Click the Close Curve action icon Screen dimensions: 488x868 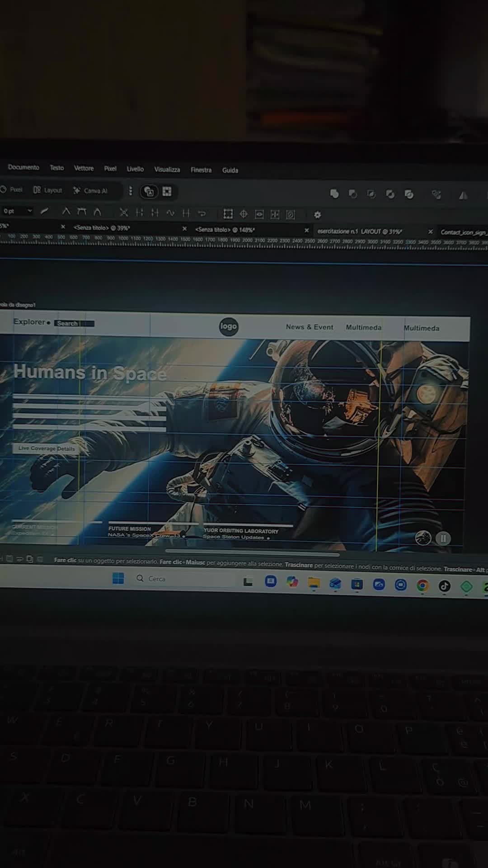[x=140, y=212]
